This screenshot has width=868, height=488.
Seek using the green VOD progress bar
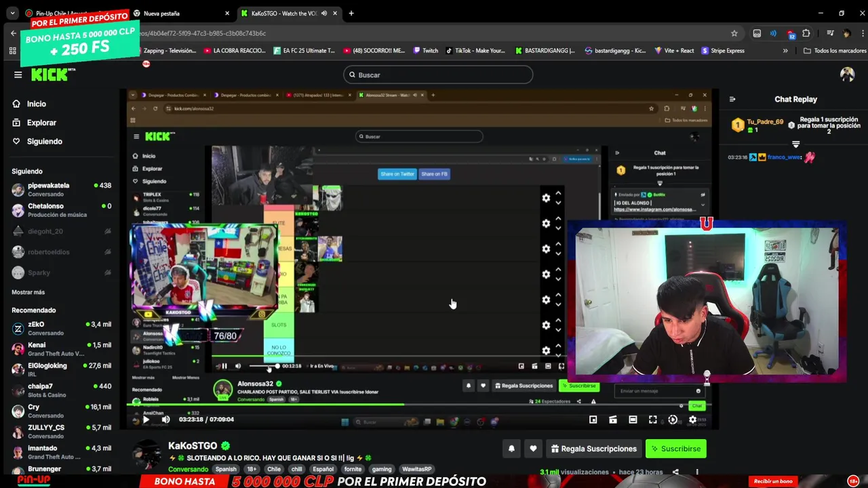click(x=419, y=405)
